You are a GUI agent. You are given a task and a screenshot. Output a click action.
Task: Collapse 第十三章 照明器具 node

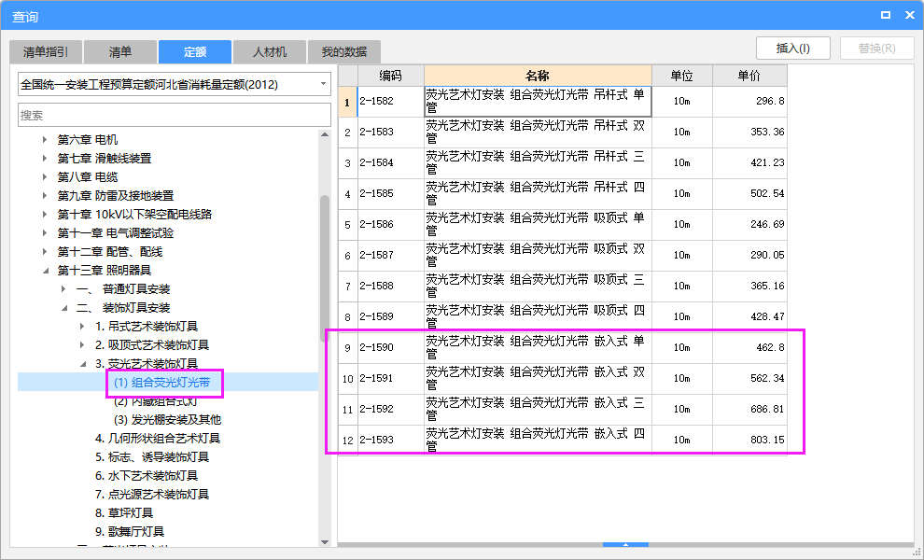pos(45,271)
